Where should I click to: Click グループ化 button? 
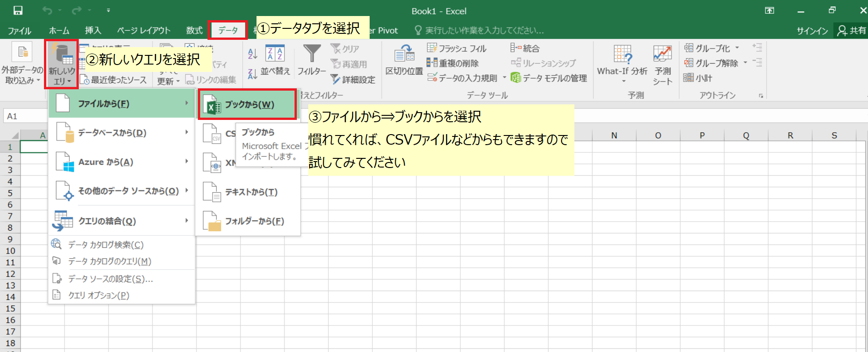[707, 48]
